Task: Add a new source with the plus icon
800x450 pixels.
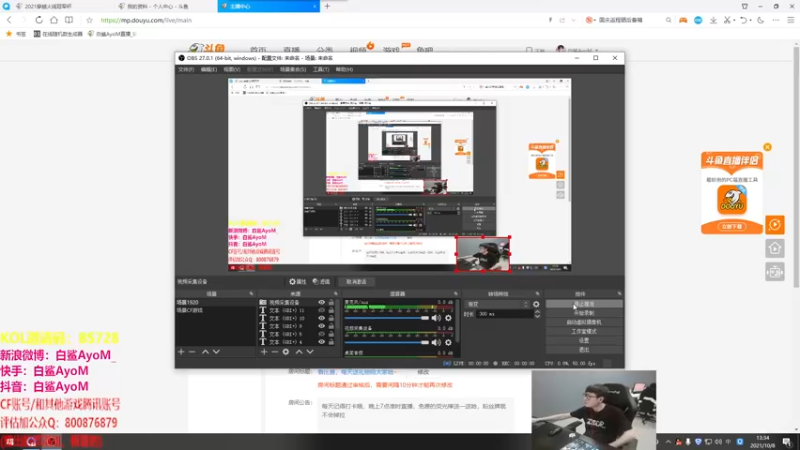Action: (264, 352)
